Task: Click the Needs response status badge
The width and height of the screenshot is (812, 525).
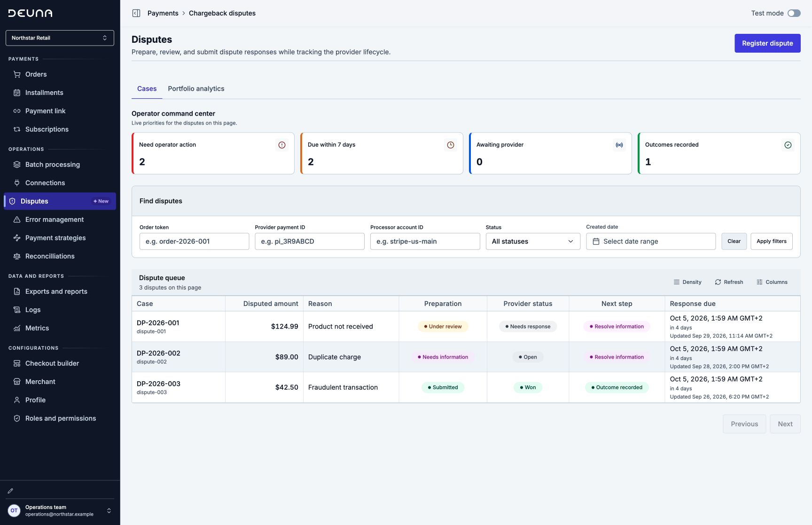Action: pos(528,327)
